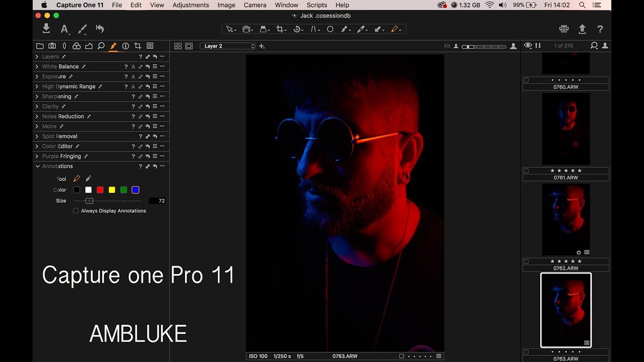The width and height of the screenshot is (644, 362).
Task: Open the Camera menu
Action: click(255, 5)
